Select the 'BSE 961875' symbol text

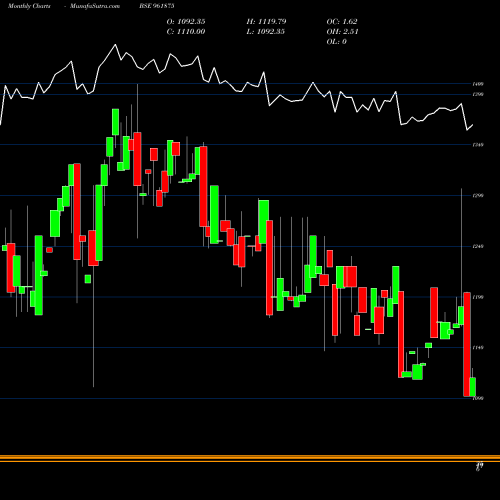coord(157,6)
